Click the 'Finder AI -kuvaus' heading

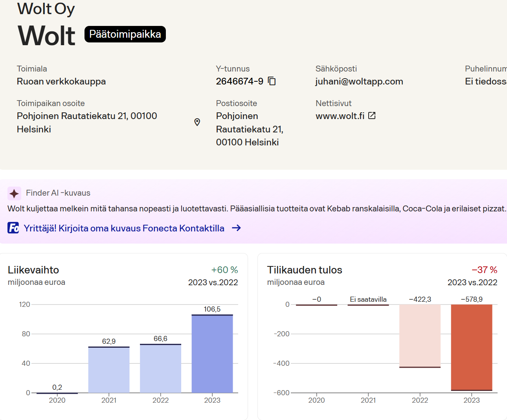click(x=58, y=193)
